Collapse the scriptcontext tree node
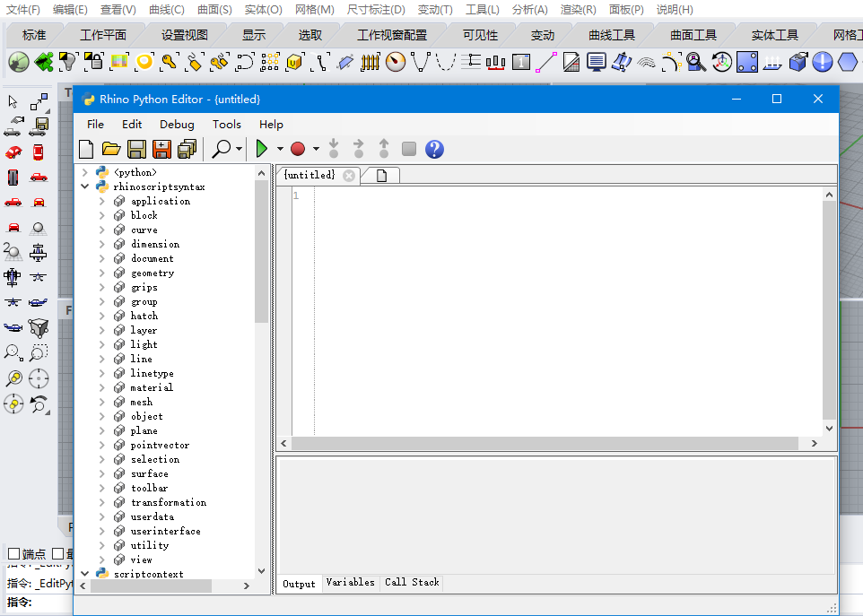Screen dimensions: 863x616 (x=84, y=573)
